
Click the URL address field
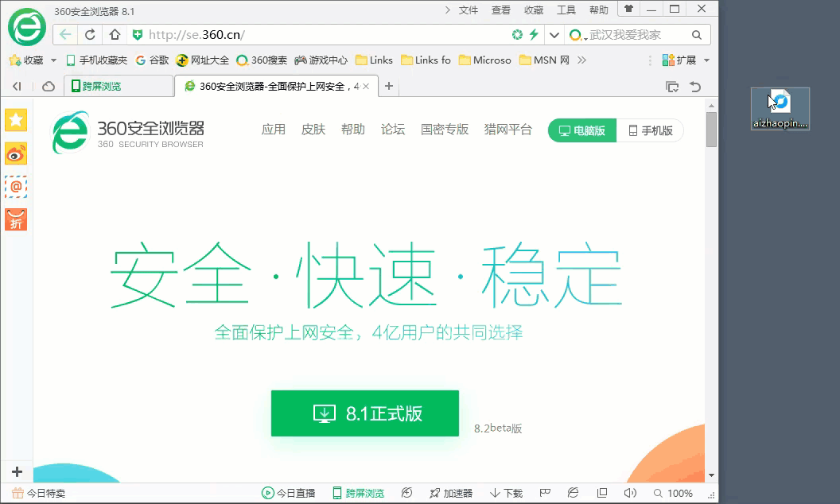coord(327,35)
